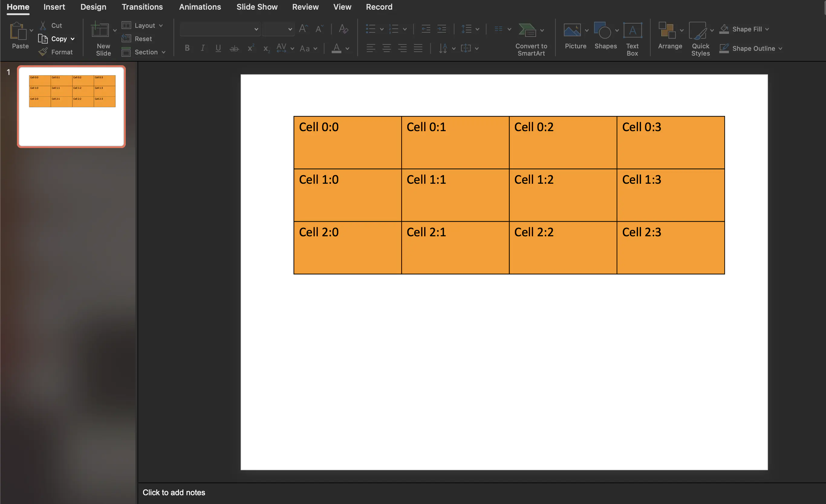
Task: Open the font name combo box
Action: click(220, 29)
